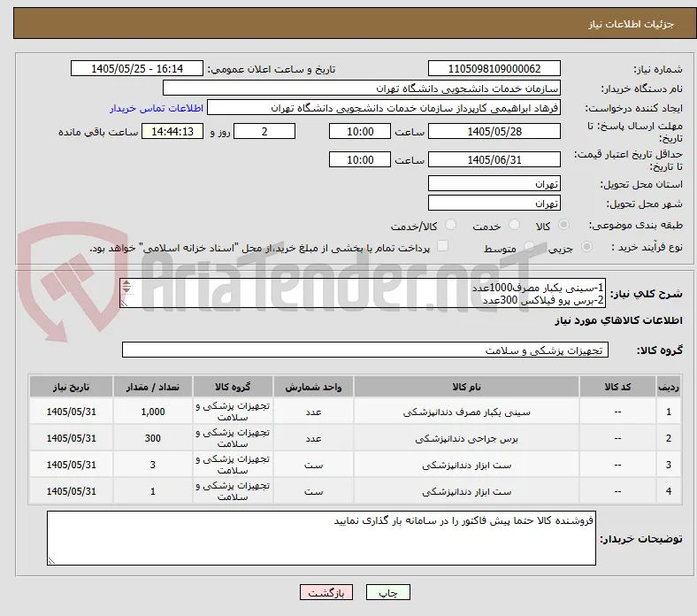This screenshot has width=697, height=616.
Task: Click the تعداد / مقدار column header
Action: click(152, 387)
